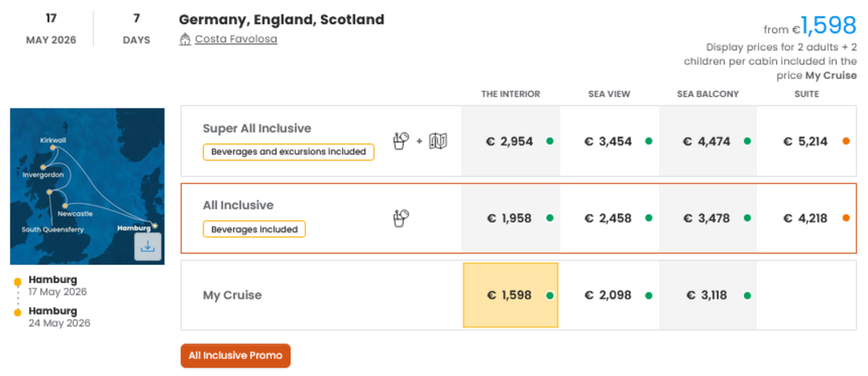Click the excursions map icon in Super All Inclusive
Viewport: 868px width, 376px height.
pos(438,141)
